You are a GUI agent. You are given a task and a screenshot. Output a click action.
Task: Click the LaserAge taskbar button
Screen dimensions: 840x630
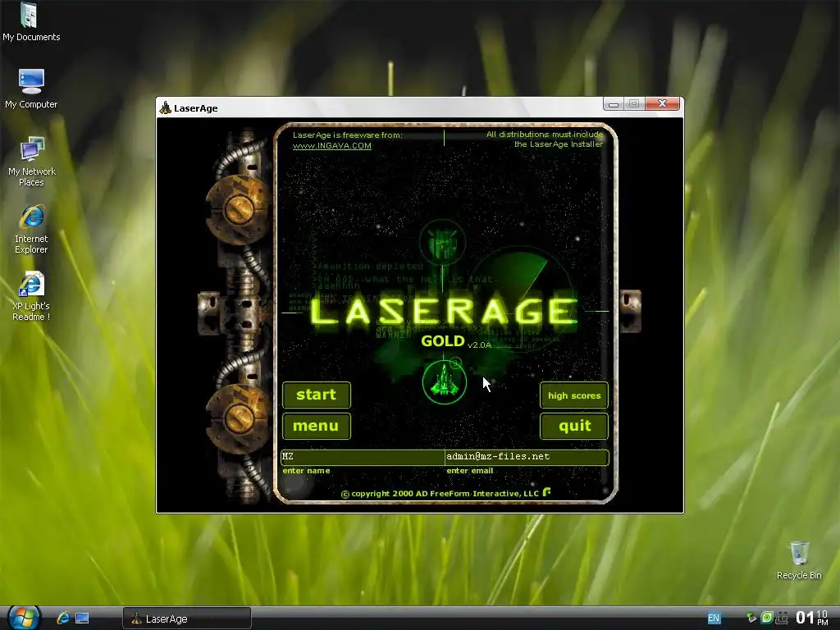tap(187, 619)
